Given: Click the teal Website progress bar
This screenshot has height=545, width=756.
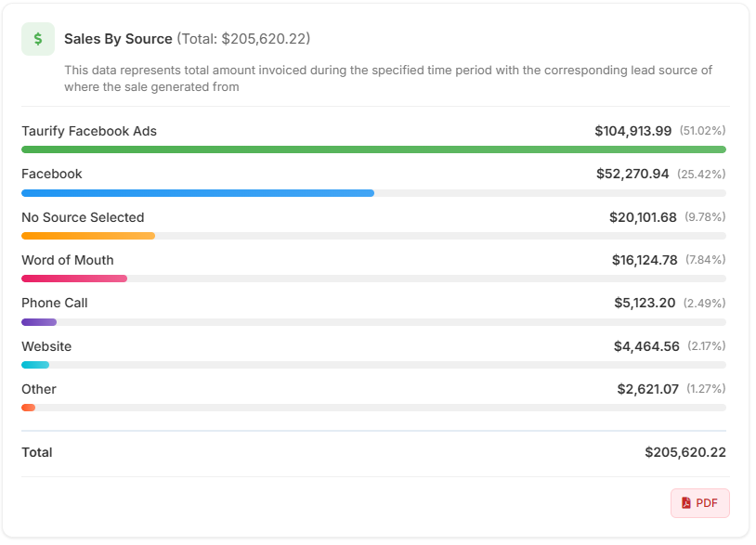Looking at the screenshot, I should 35,365.
